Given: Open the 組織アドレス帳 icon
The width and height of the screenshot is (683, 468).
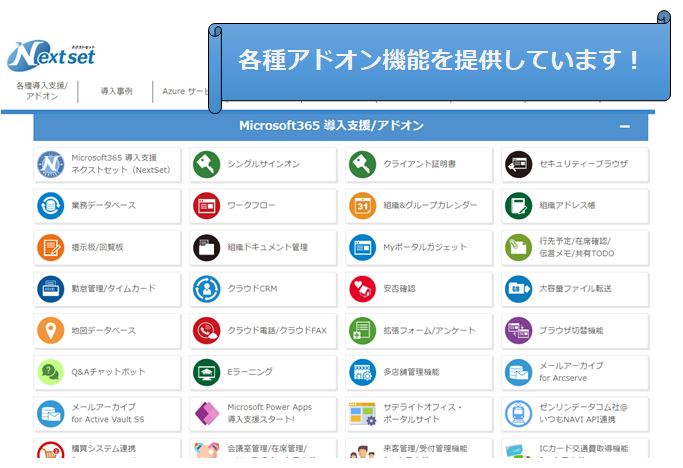Looking at the screenshot, I should tap(518, 206).
